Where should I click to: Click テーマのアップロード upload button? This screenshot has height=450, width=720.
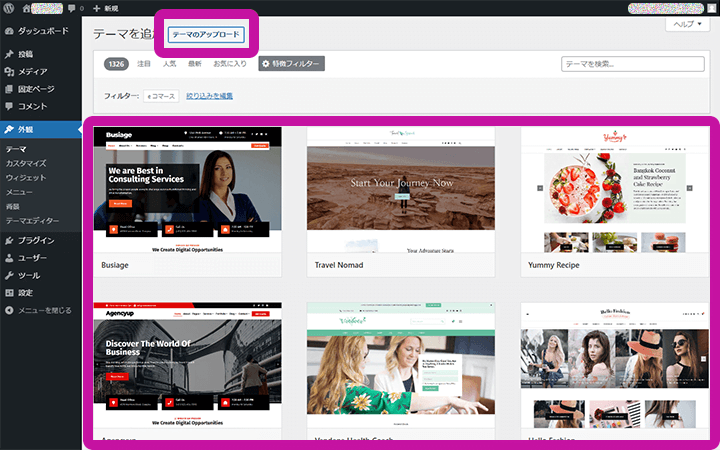(205, 34)
